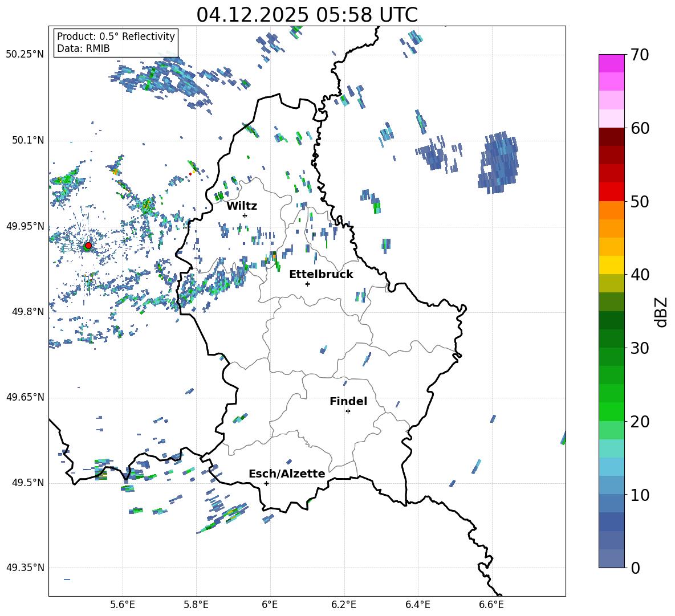This screenshot has height=616, width=675.
Task: Click the 6.4°E longitude label
Action: 417,605
